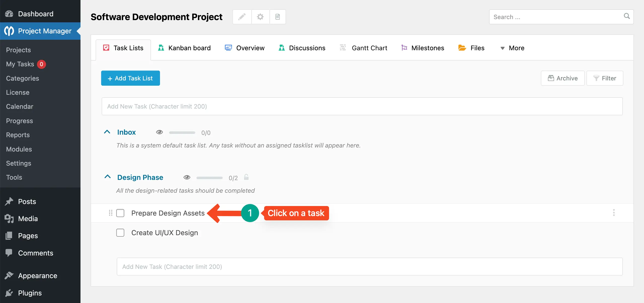Check the Prepare Design Assets checkbox
This screenshot has height=303, width=644.
click(120, 213)
